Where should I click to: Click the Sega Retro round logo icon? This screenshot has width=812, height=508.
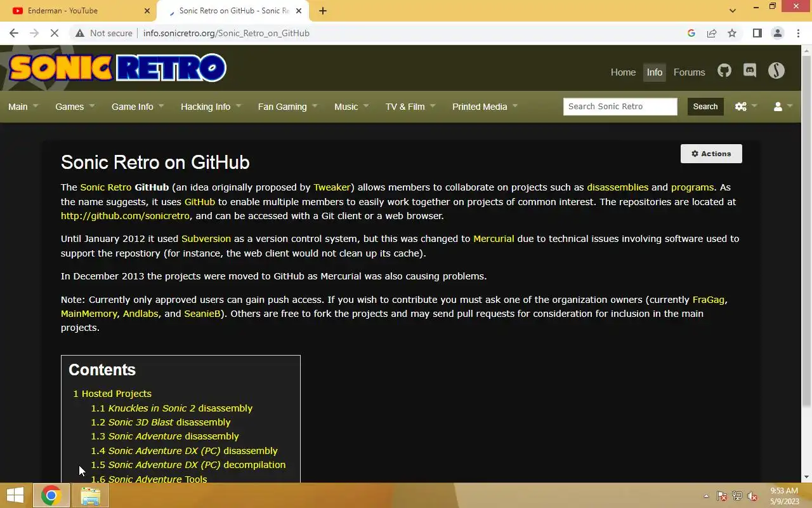[x=776, y=71]
